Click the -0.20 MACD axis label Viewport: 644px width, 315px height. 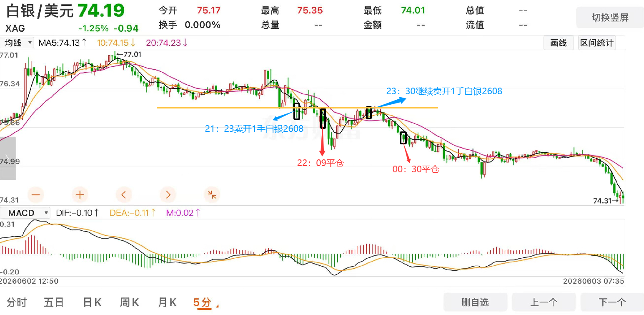click(x=9, y=272)
